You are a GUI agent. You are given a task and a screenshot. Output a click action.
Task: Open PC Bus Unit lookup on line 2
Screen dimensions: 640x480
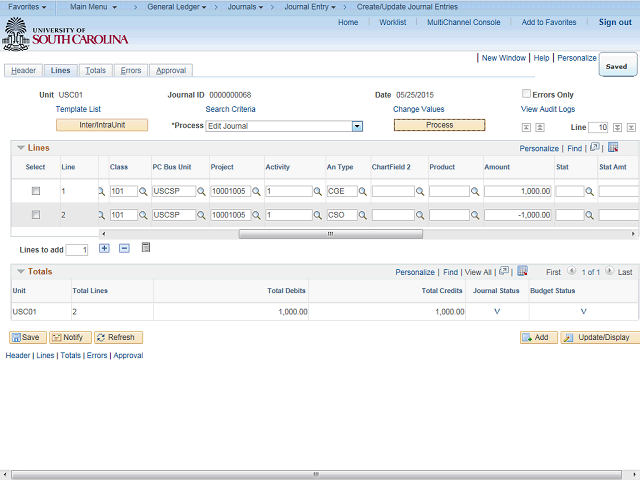click(x=201, y=215)
